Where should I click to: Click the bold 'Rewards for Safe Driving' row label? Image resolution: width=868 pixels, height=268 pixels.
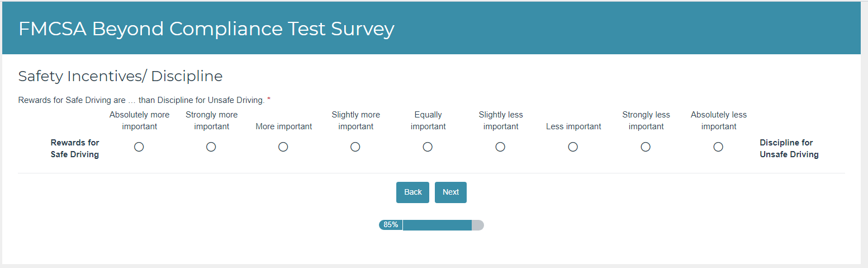click(75, 148)
